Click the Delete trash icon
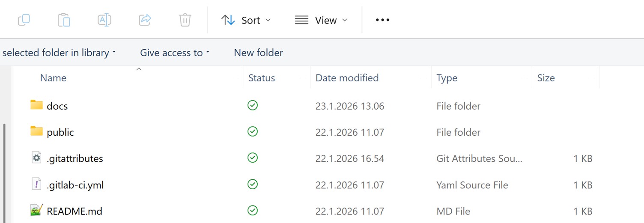Image resolution: width=644 pixels, height=223 pixels. coord(185,20)
